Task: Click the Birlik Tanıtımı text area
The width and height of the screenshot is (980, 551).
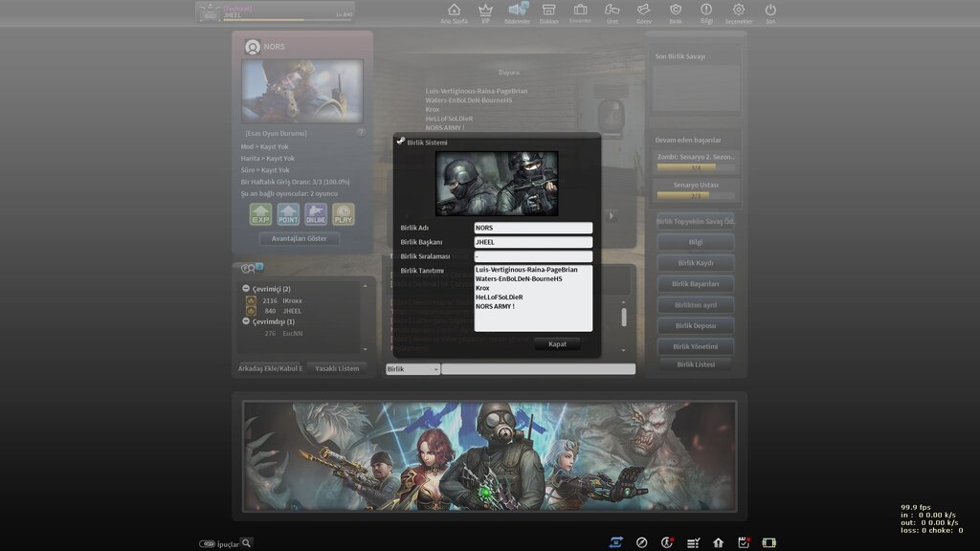Action: pyautogui.click(x=533, y=298)
